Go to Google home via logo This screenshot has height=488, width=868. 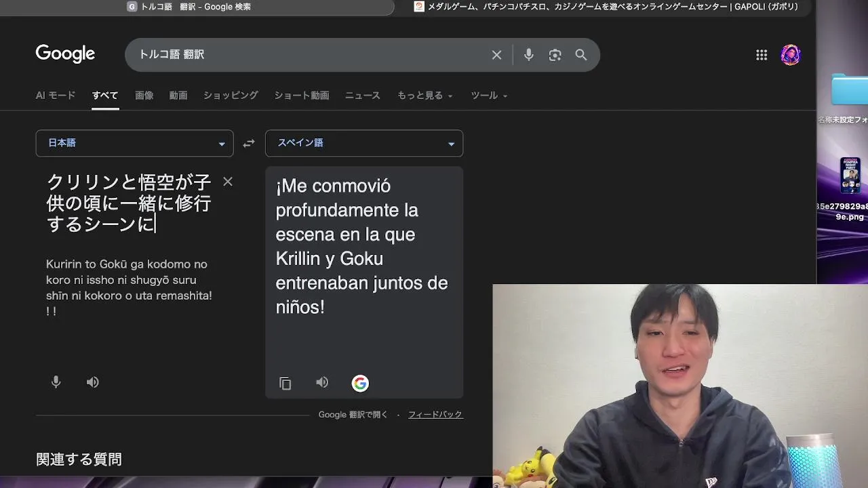65,54
